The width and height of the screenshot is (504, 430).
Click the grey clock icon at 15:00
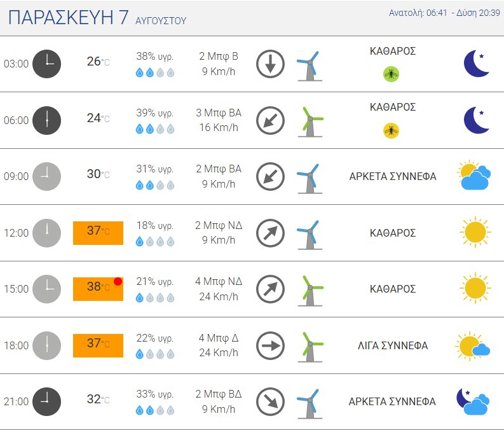46,289
